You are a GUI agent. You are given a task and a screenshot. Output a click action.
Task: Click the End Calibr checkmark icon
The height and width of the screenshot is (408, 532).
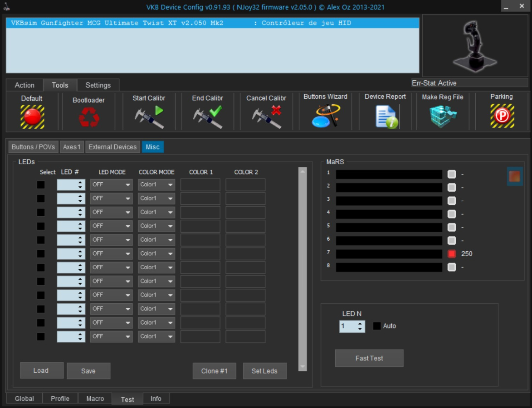point(207,117)
